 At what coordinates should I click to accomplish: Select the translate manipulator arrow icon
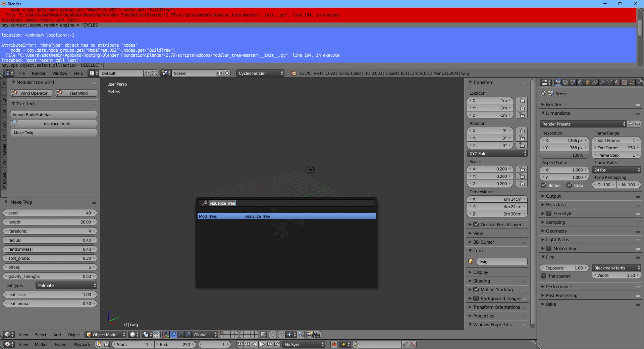point(173,335)
